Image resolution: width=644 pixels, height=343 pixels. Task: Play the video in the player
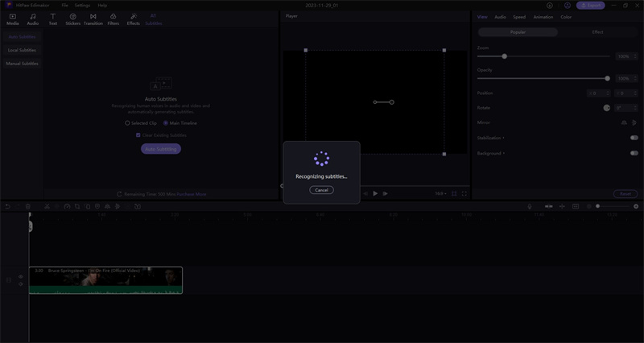(375, 193)
